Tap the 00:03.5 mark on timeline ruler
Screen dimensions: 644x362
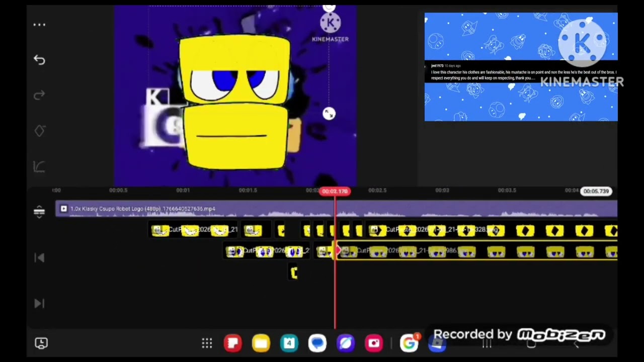[x=507, y=191]
